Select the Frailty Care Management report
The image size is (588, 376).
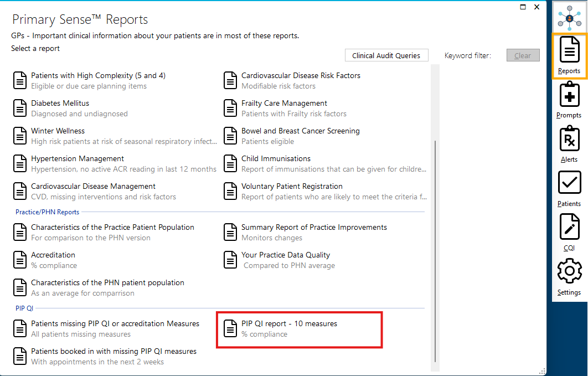(284, 104)
